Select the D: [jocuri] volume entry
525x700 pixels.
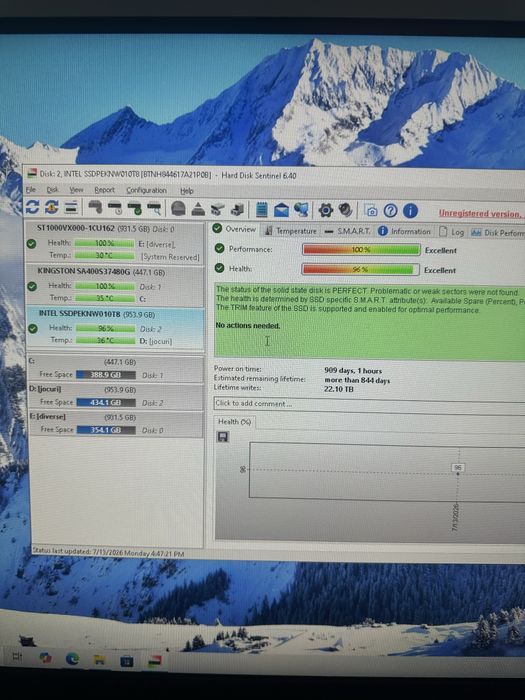point(115,397)
